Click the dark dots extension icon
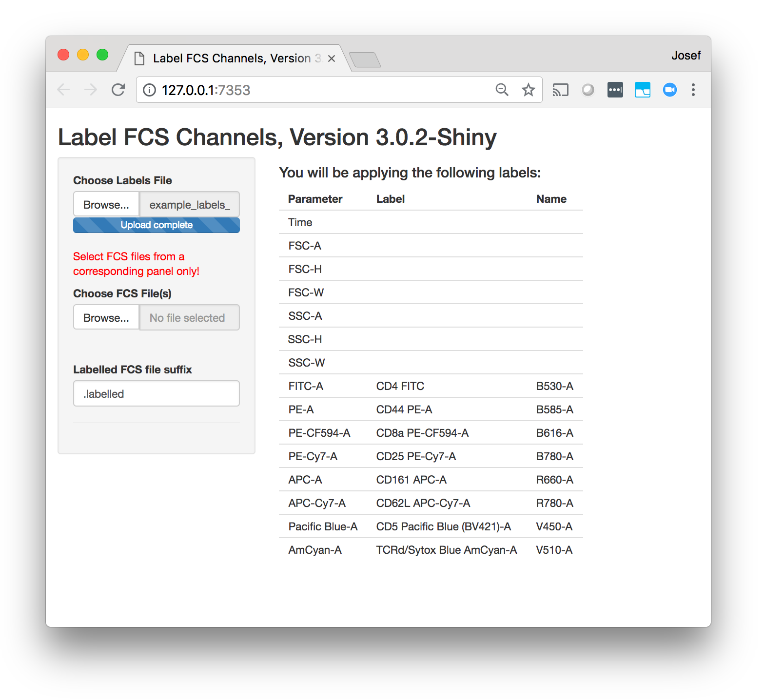This screenshot has width=784, height=700. tap(615, 90)
